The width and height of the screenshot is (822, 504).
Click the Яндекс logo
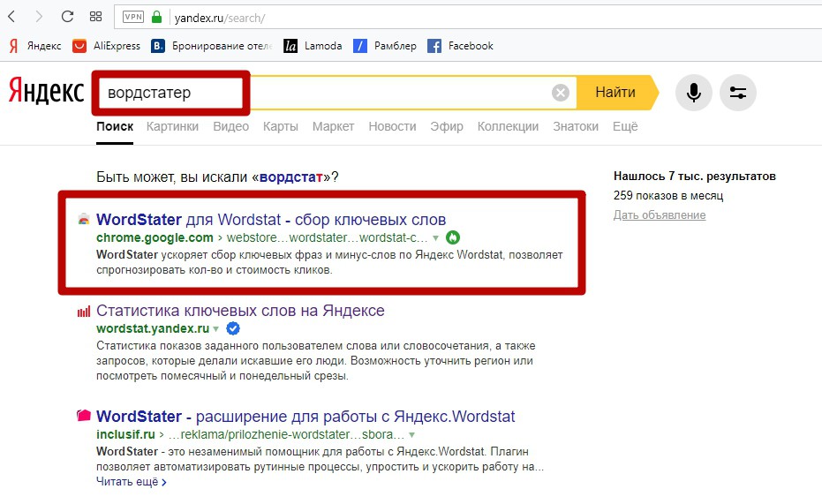click(46, 92)
